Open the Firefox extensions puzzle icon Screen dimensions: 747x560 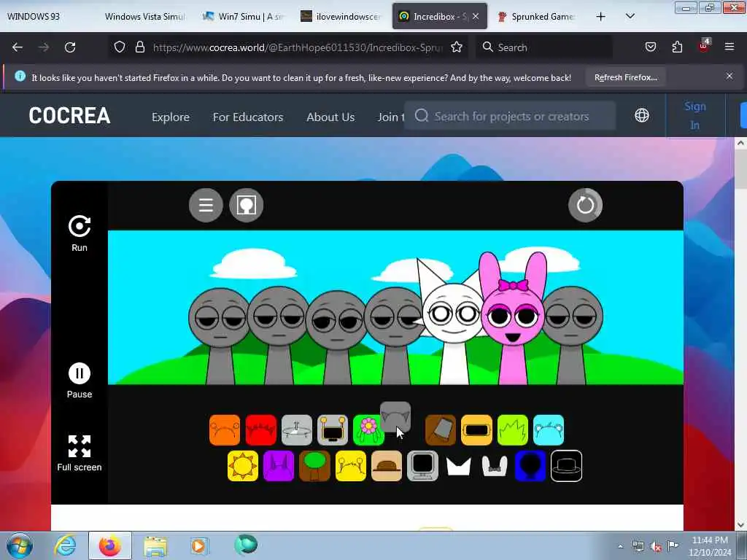677,47
